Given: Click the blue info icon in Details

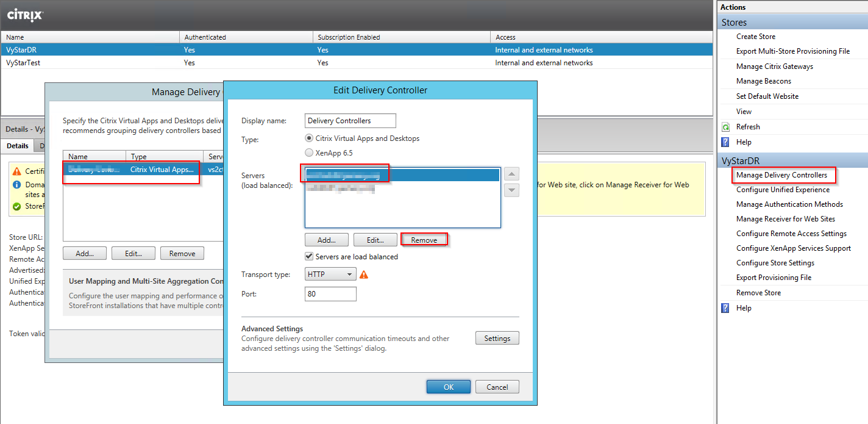Looking at the screenshot, I should 17,184.
